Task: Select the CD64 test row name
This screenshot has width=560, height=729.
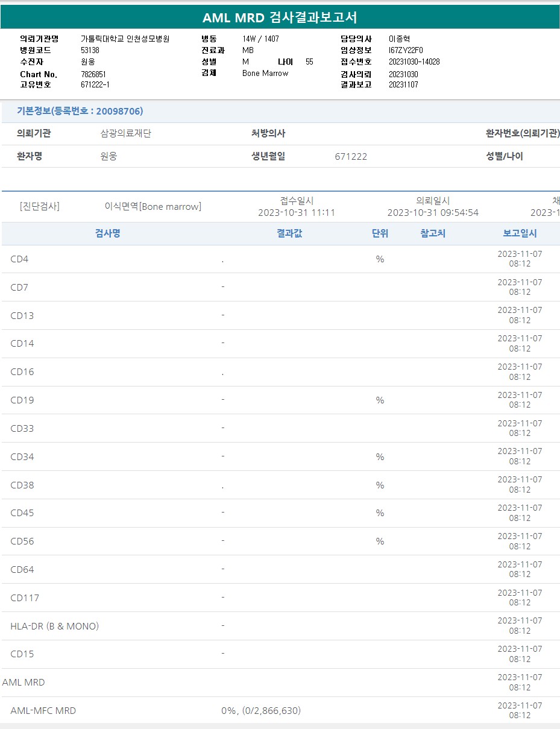Action: click(22, 570)
